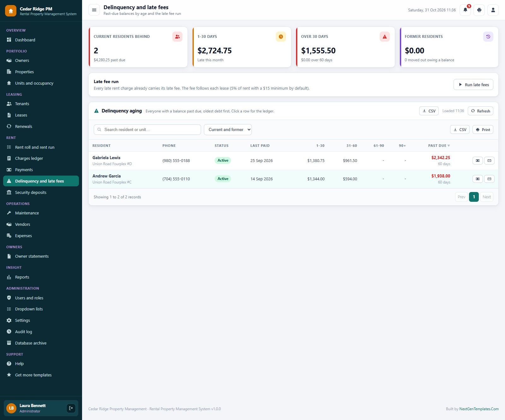Toggle the hamburger sidebar menu
Image resolution: width=505 pixels, height=420 pixels.
(94, 10)
